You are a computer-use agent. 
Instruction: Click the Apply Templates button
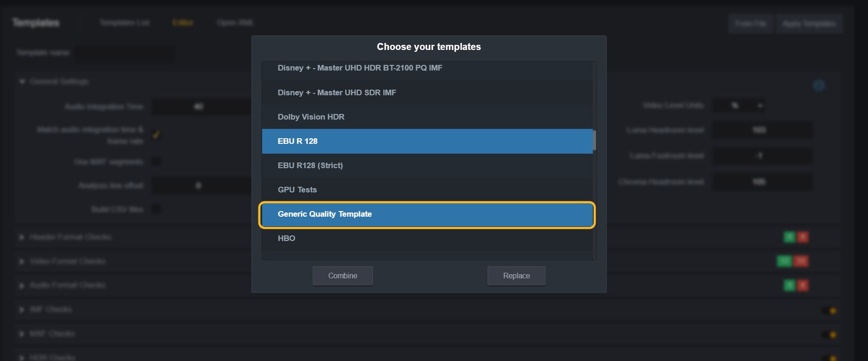click(x=809, y=23)
